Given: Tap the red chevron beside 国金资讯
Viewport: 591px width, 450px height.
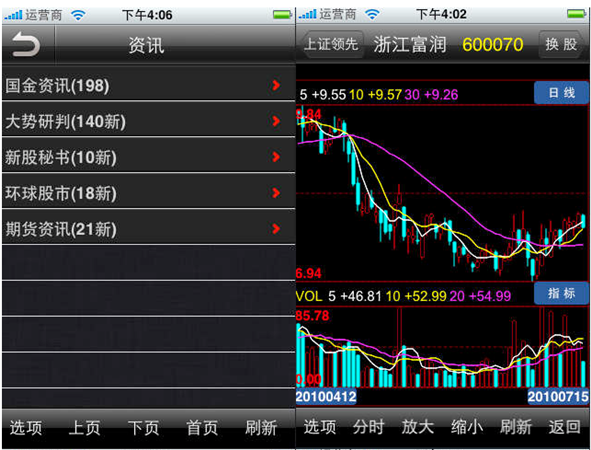Looking at the screenshot, I should tap(276, 86).
